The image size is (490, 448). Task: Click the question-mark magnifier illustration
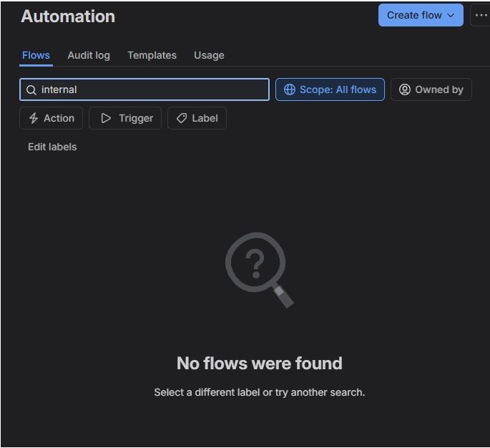260,270
